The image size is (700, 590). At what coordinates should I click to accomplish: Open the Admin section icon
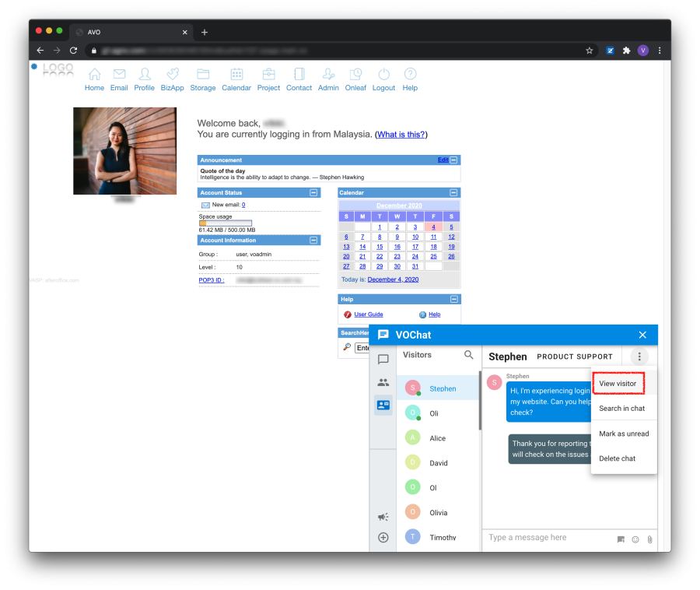[x=327, y=76]
